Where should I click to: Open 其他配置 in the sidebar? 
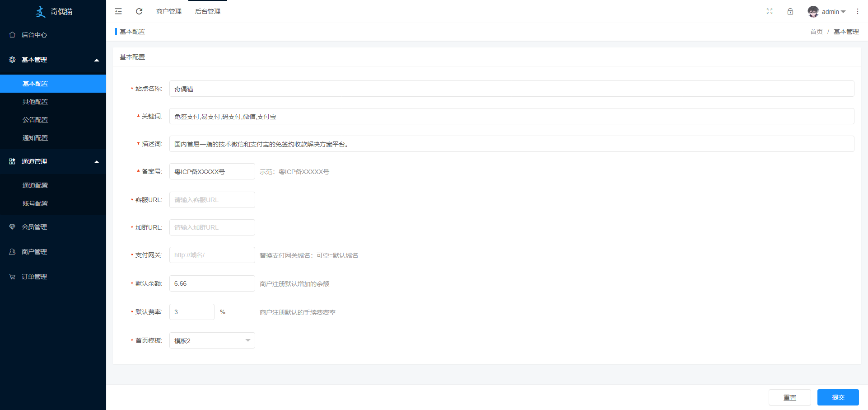(x=53, y=102)
